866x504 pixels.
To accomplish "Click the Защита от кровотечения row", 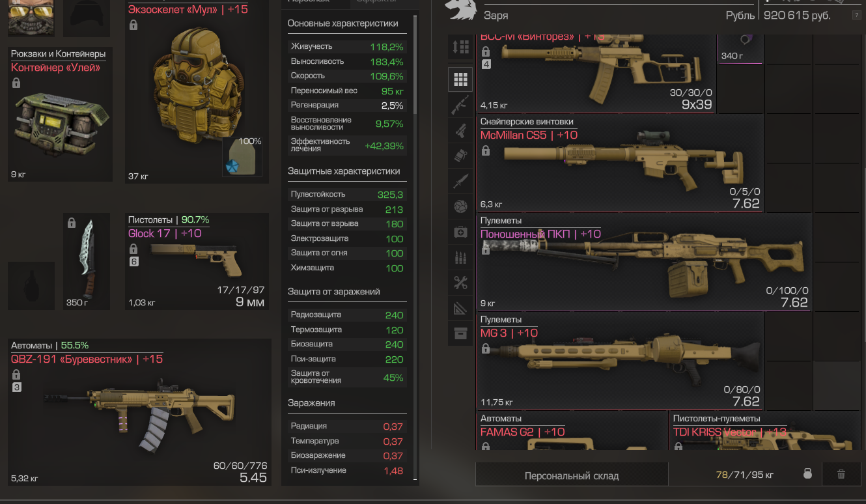I will pos(347,377).
